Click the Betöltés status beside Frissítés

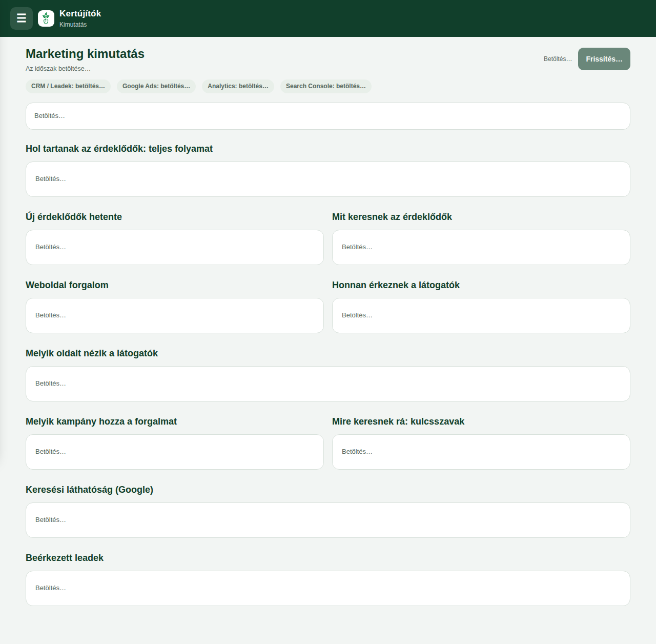[558, 59]
